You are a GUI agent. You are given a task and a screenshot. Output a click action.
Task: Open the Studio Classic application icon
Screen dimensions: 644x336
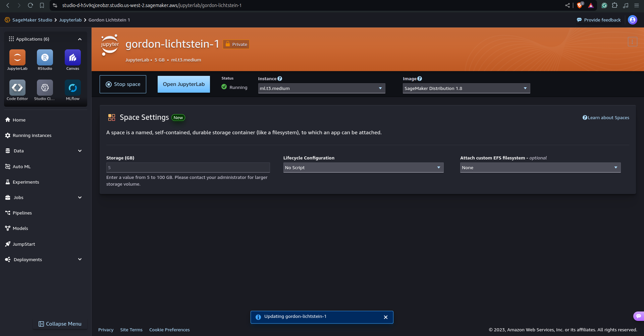[x=45, y=88]
